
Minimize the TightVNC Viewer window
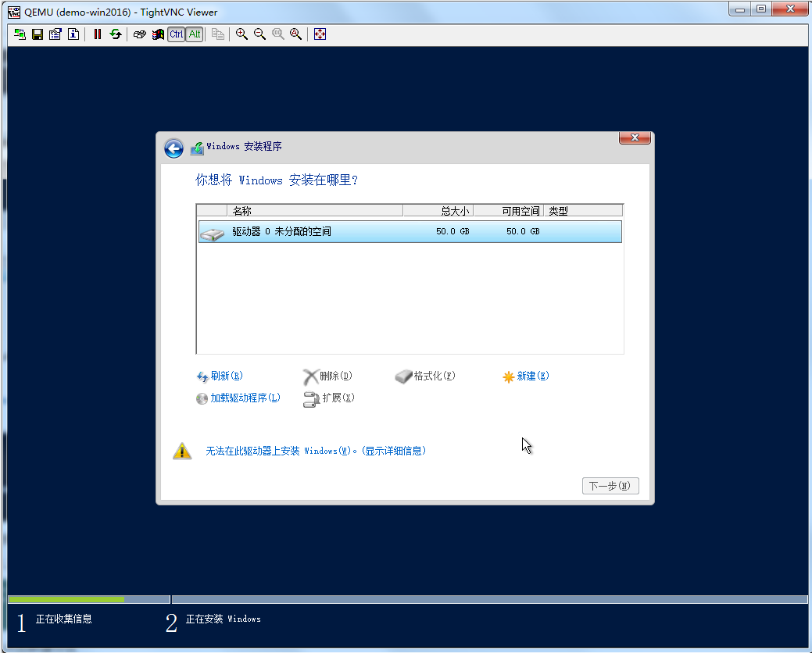740,9
